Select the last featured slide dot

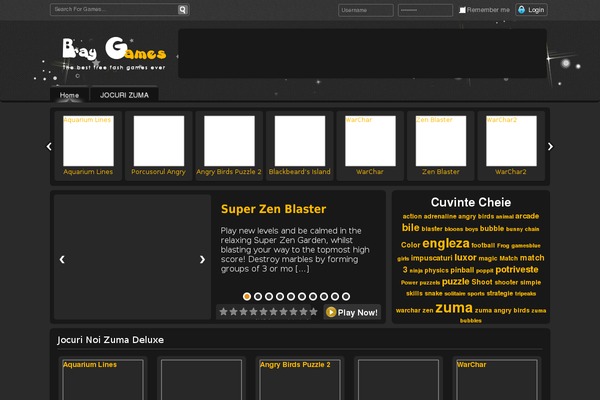346,296
